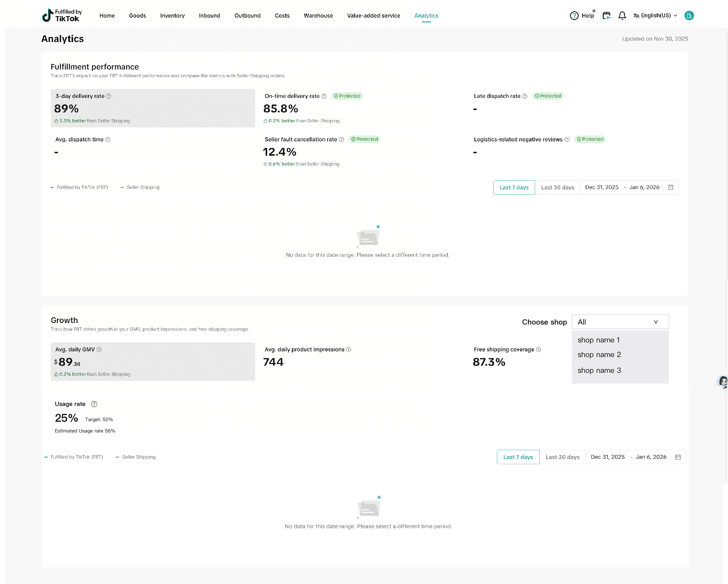Click info icon next to Usage rate
728x584 pixels.
point(94,404)
